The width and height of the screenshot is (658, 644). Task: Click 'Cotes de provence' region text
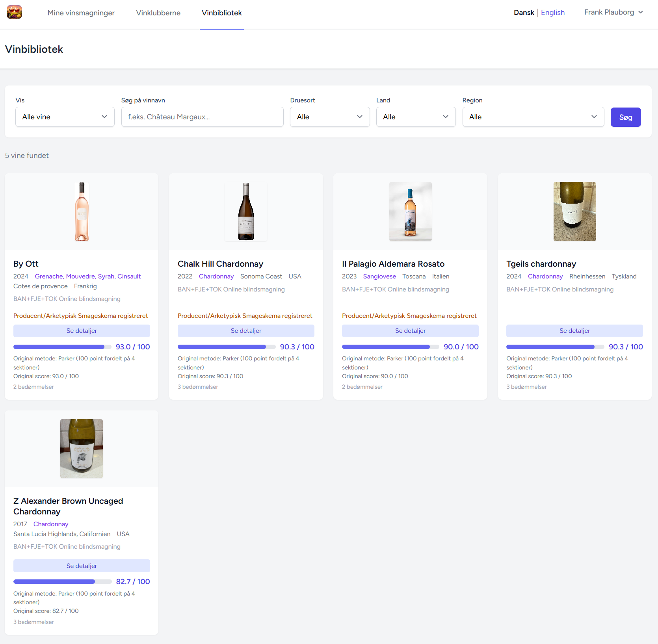41,286
